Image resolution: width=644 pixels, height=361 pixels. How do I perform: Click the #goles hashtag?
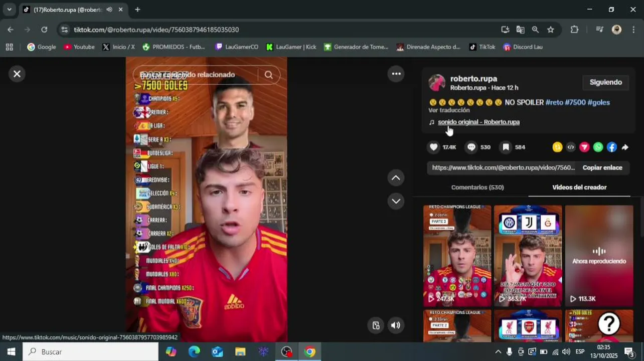coord(598,102)
